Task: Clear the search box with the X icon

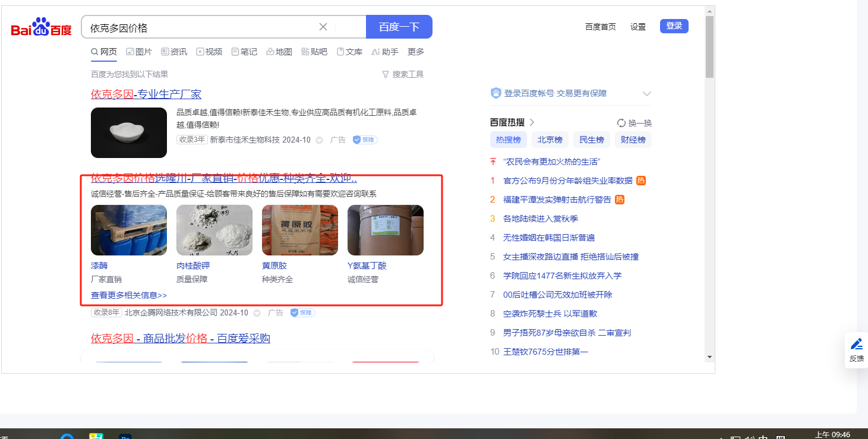Action: [323, 27]
